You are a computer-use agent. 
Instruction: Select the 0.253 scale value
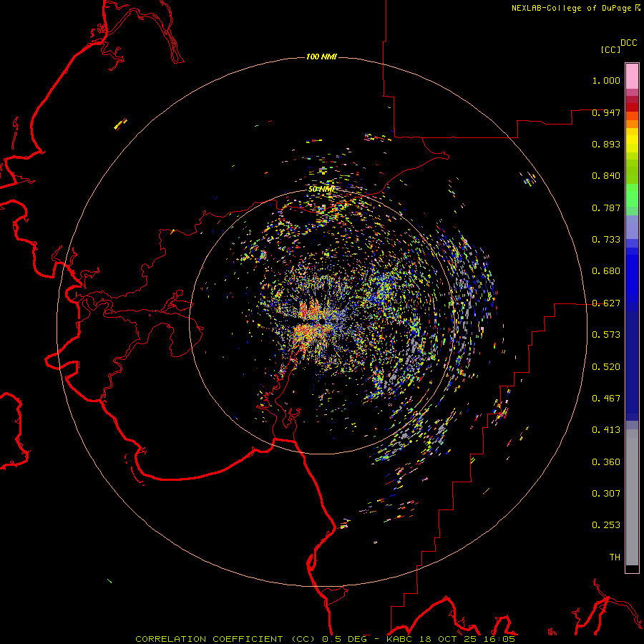pos(606,525)
